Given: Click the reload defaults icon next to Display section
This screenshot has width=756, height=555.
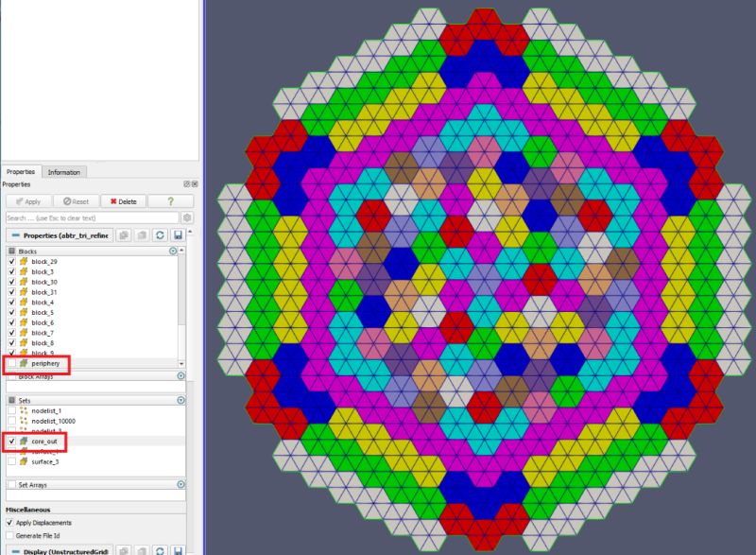Looking at the screenshot, I should click(x=161, y=549).
